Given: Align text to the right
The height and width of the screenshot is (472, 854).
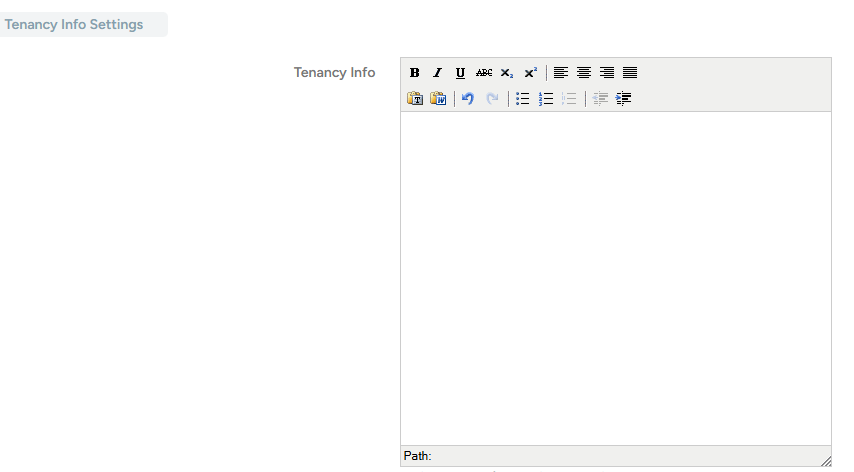Looking at the screenshot, I should tap(607, 73).
